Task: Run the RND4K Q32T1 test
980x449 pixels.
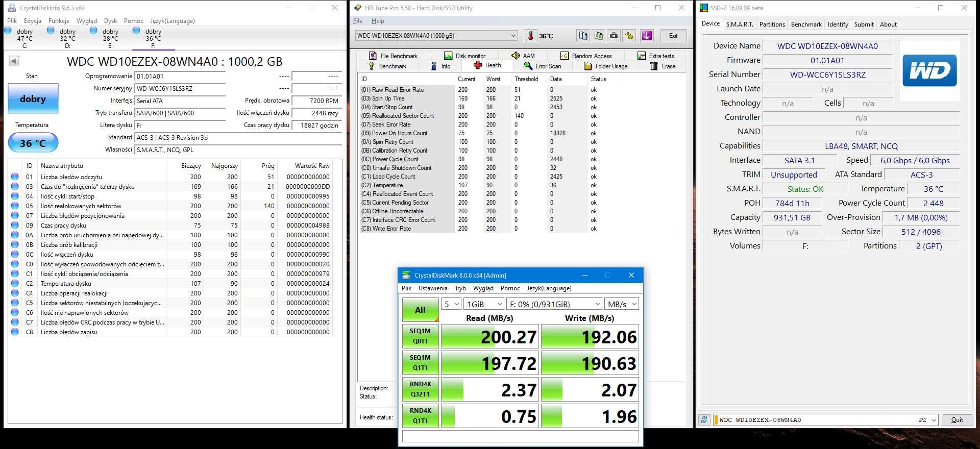Action: click(x=420, y=389)
